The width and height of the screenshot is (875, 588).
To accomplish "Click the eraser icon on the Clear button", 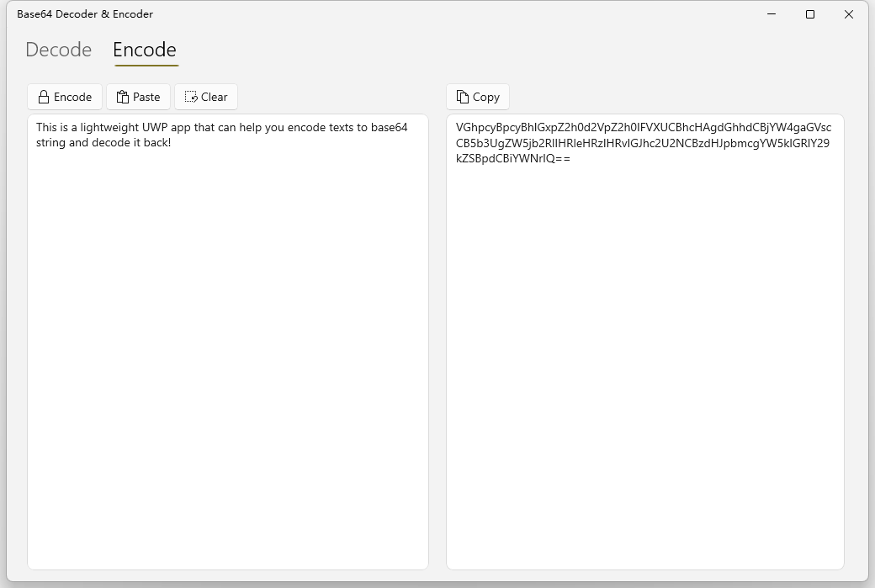I will 191,97.
